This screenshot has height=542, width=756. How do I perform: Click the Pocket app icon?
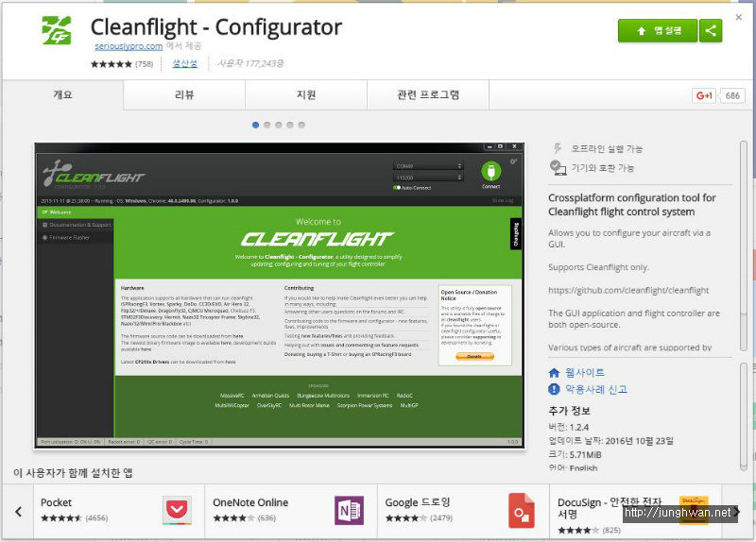coord(177,510)
